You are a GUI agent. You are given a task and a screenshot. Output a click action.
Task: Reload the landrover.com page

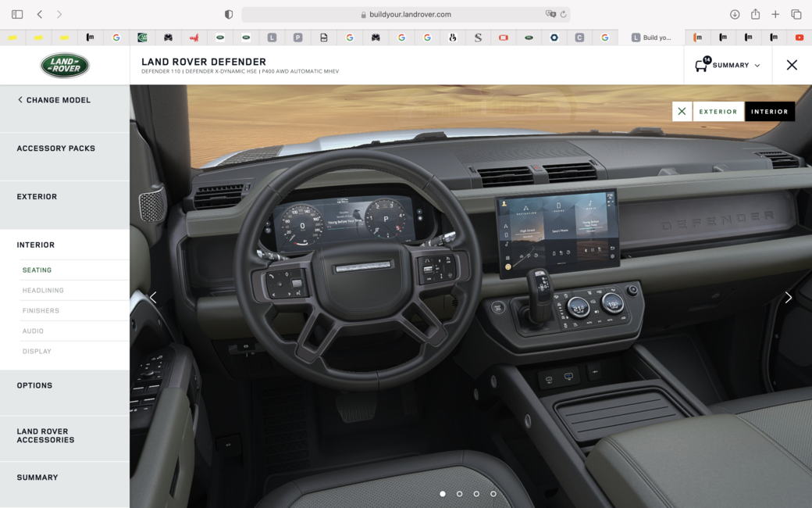pyautogui.click(x=564, y=15)
